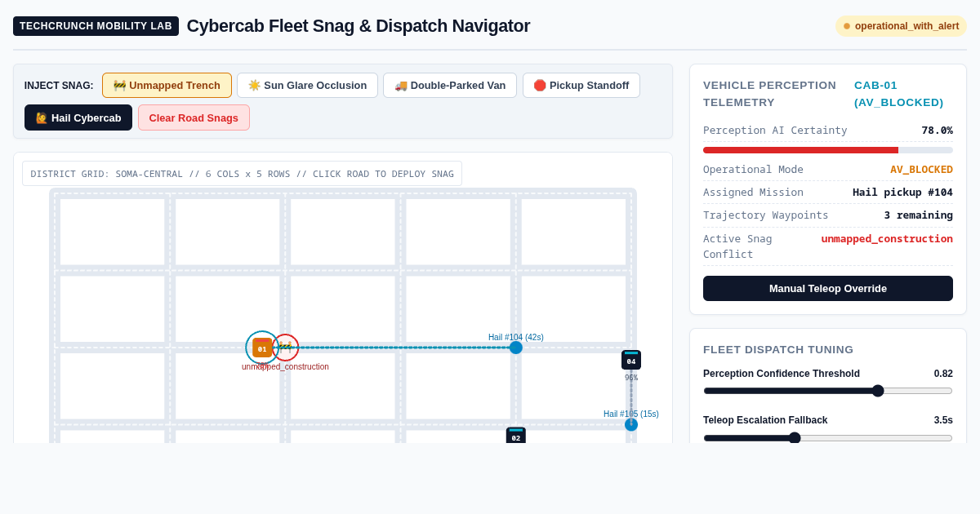Screen dimensions: 980x514
Task: Click the FLEET DISPATCH TUNING heading
Action: 778,349
